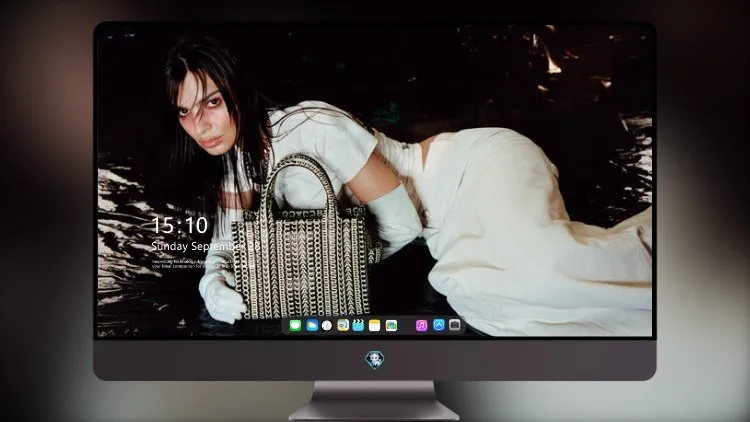Open the Weather app in dock
The width and height of the screenshot is (750, 422).
click(312, 326)
